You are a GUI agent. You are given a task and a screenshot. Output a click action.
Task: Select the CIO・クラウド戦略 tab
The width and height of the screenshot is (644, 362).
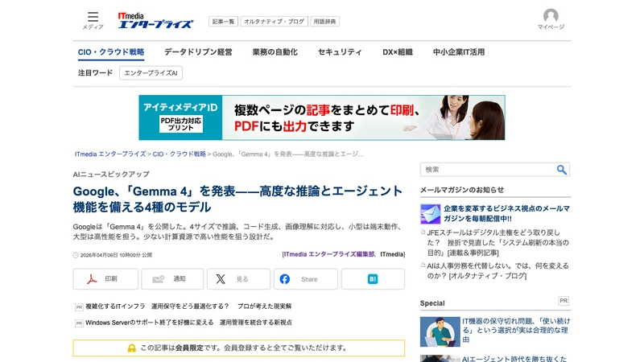coord(111,52)
